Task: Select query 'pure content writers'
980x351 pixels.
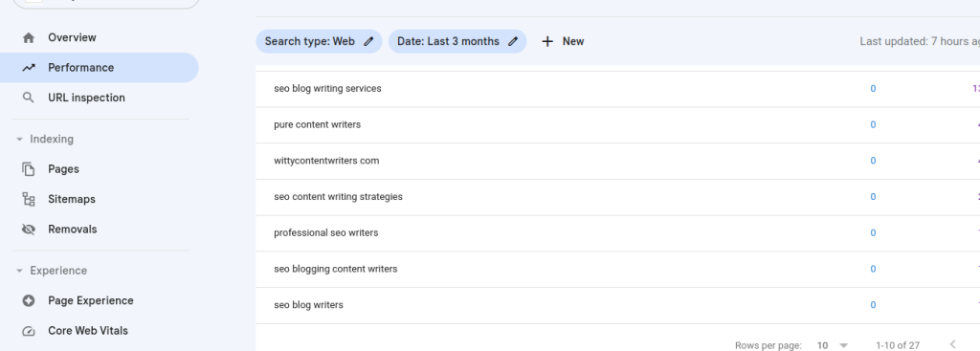Action: [318, 125]
